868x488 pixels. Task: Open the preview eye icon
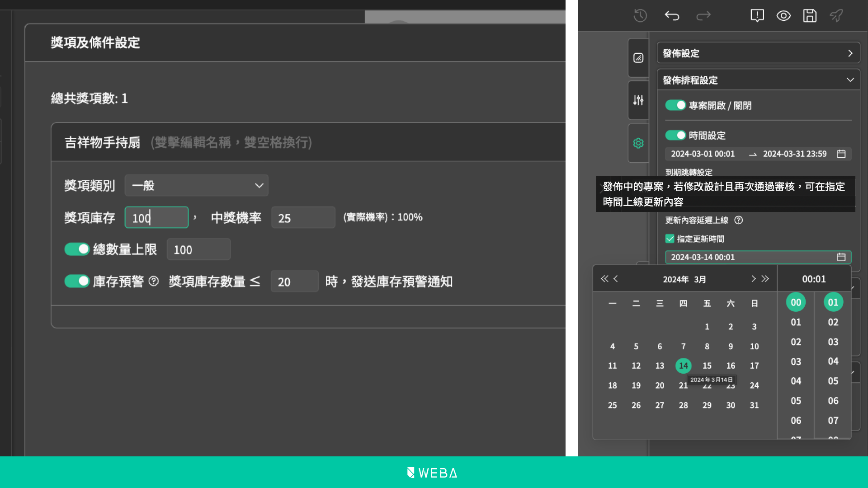(783, 16)
